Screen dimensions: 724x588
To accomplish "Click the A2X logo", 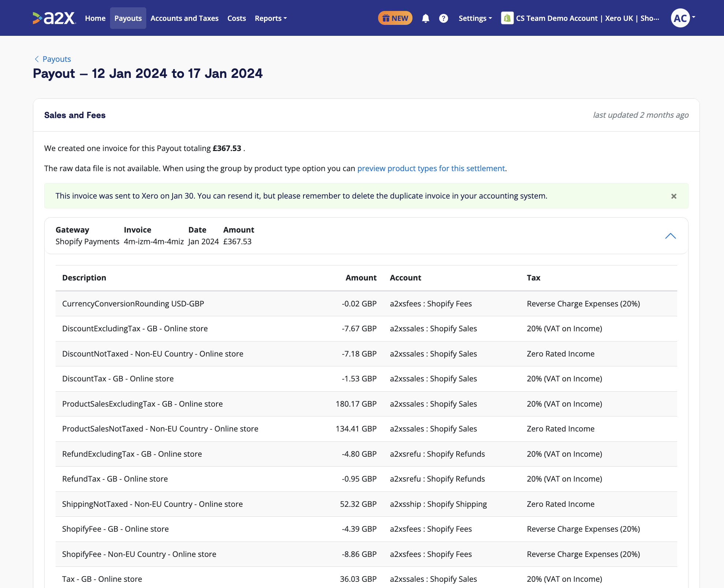I will [x=54, y=18].
